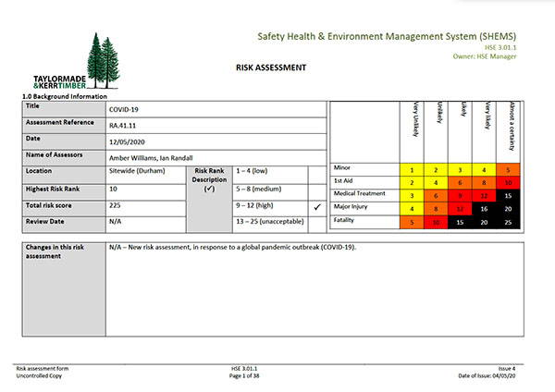Click the 'Name of Assessors' label
Image resolution: width=555 pixels, height=392 pixels.
[x=55, y=155]
